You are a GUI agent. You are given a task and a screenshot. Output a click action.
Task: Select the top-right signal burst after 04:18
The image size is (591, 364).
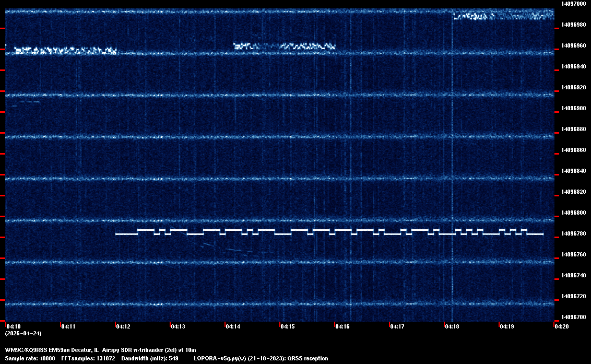pyautogui.click(x=503, y=16)
